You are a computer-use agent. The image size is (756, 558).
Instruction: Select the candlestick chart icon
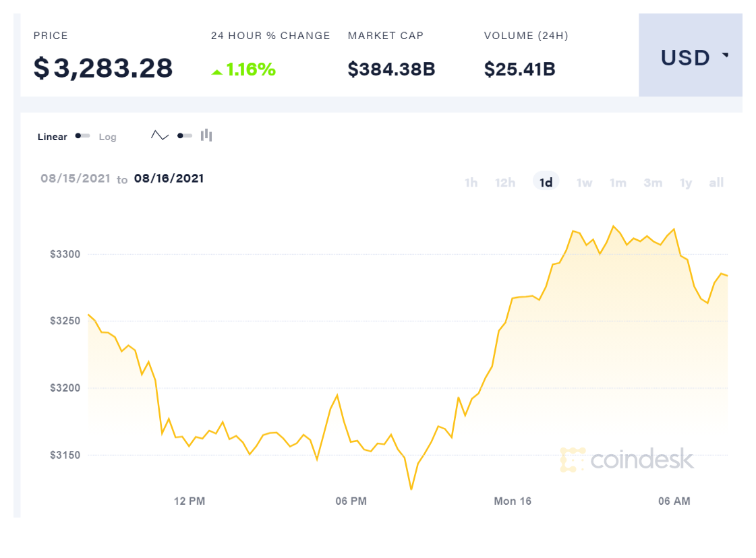[206, 135]
